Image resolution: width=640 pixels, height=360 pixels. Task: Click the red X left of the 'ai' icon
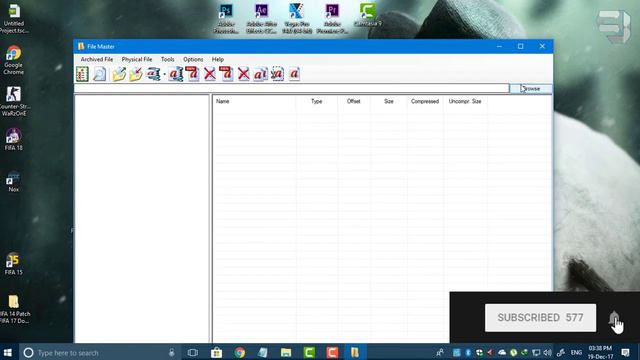pos(244,74)
